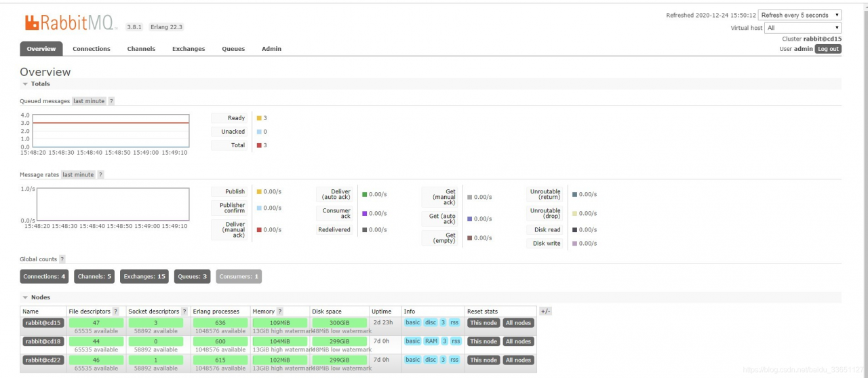
Task: Reset All nodes stats in rabbit@cd22 row
Action: [x=518, y=360]
